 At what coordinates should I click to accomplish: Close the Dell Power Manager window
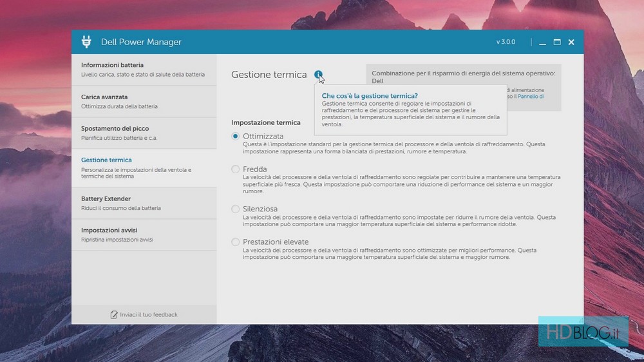point(571,42)
